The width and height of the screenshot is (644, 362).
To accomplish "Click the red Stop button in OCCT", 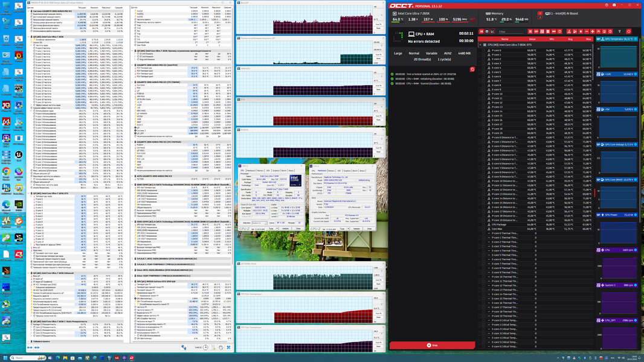I will [x=432, y=345].
